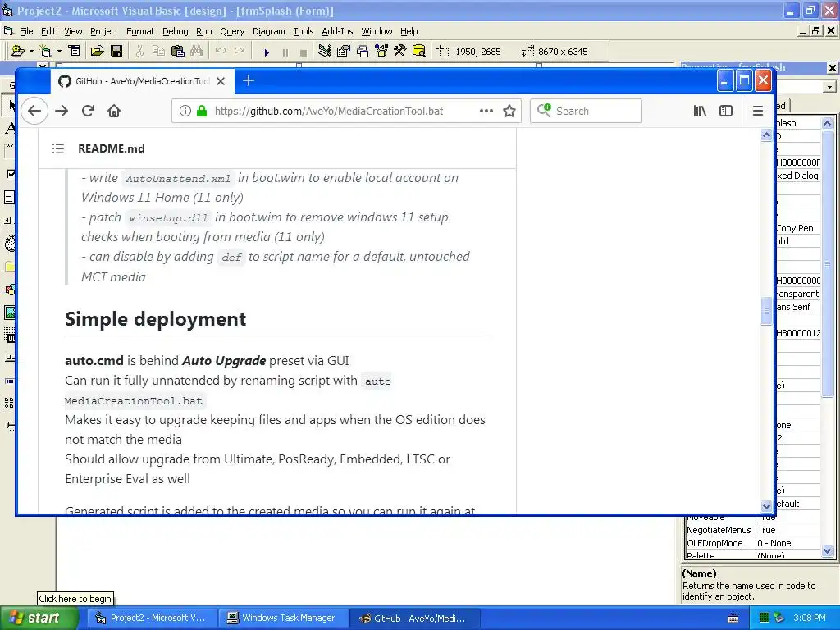Screen dimensions: 840x630
Task: Open the Diagram menu
Action: (x=268, y=31)
